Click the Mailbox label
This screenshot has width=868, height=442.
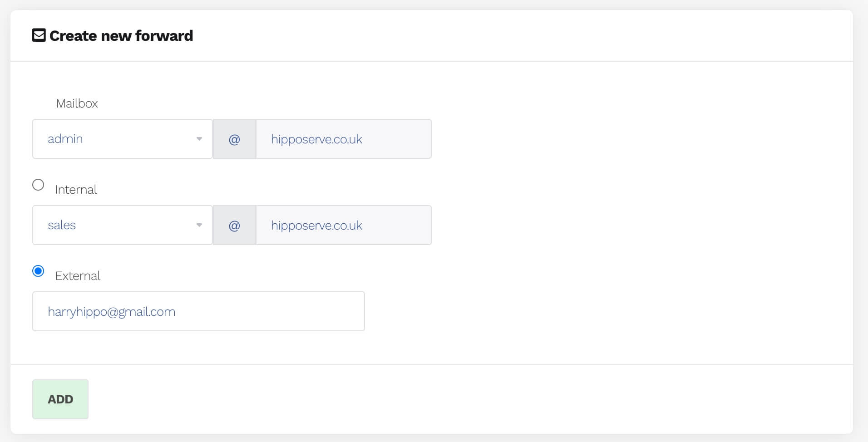click(x=77, y=103)
